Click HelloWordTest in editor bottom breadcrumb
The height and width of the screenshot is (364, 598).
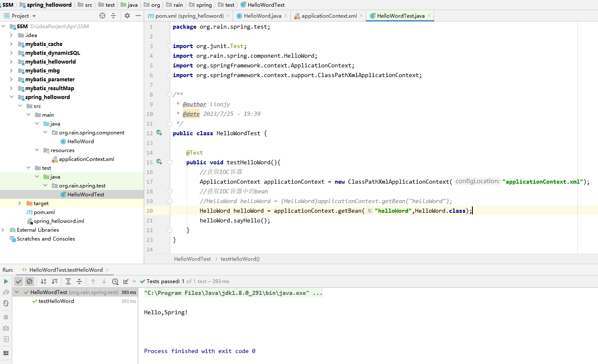point(192,259)
